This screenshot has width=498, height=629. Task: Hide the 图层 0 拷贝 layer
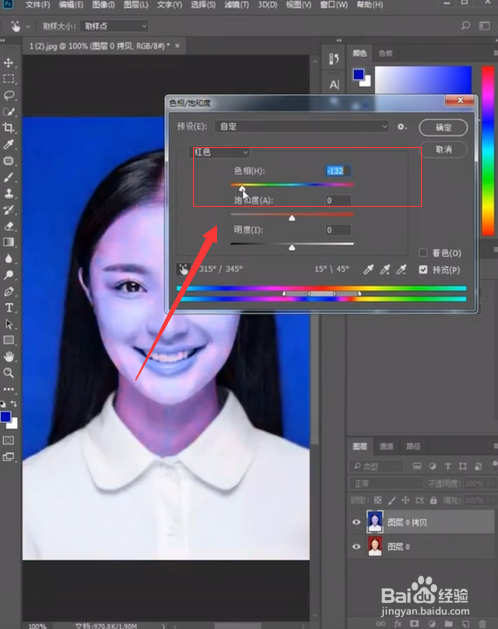(x=356, y=522)
